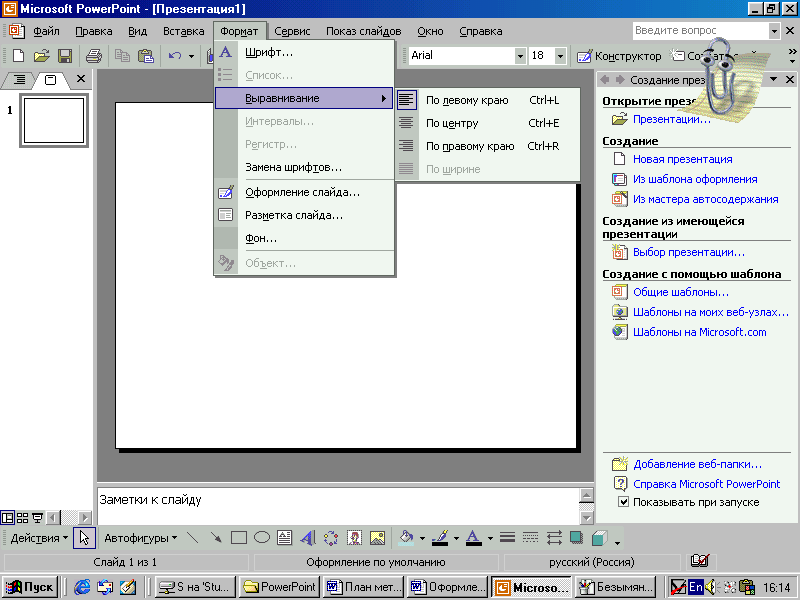Open Fill Color dropdown arrow

422,538
